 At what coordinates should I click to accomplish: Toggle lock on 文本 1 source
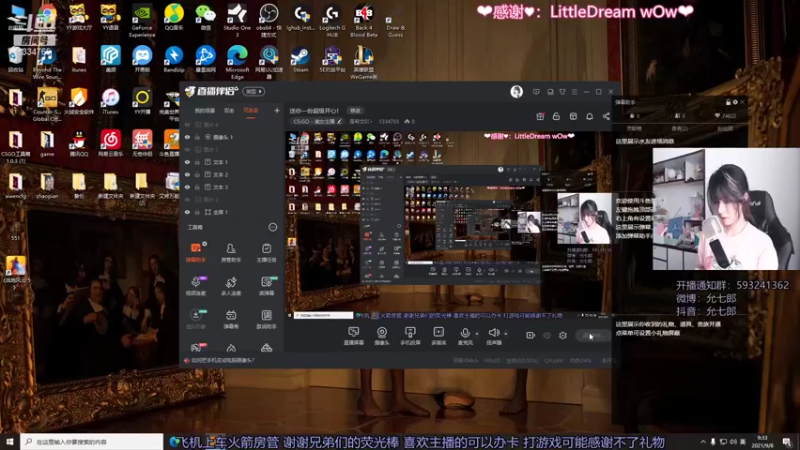197,162
